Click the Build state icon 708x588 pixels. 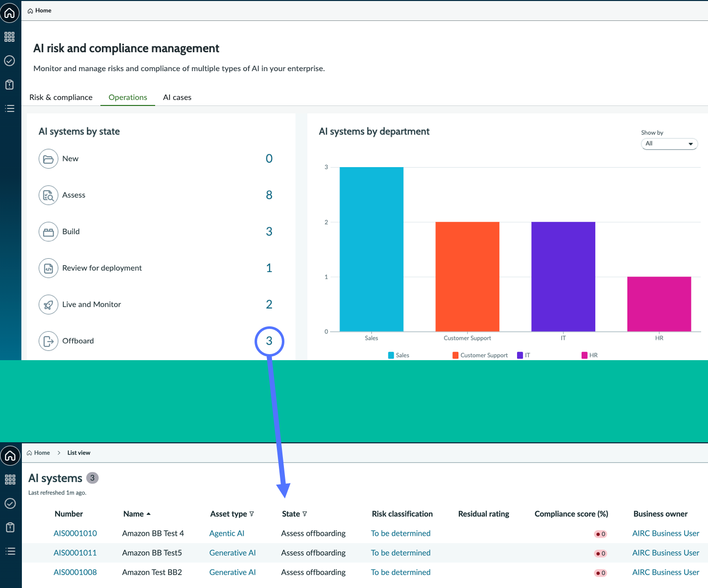pyautogui.click(x=48, y=232)
